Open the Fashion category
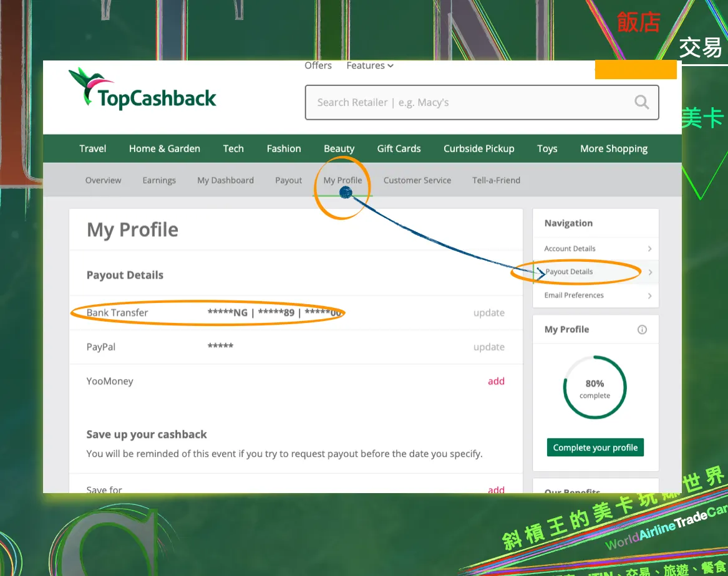 284,148
